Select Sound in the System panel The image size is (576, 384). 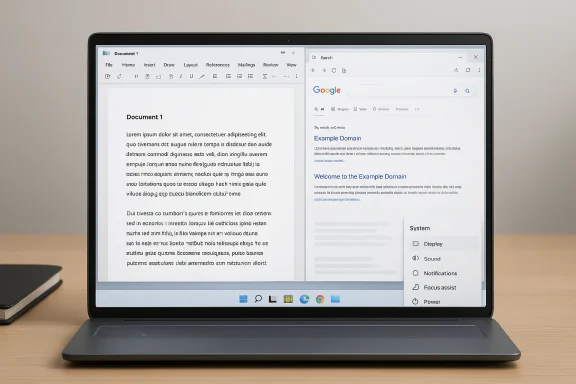pyautogui.click(x=443, y=259)
